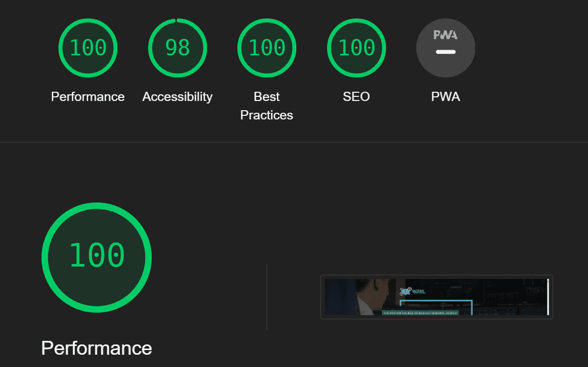Click the Accessibility category label
The height and width of the screenshot is (367, 588).
(177, 97)
